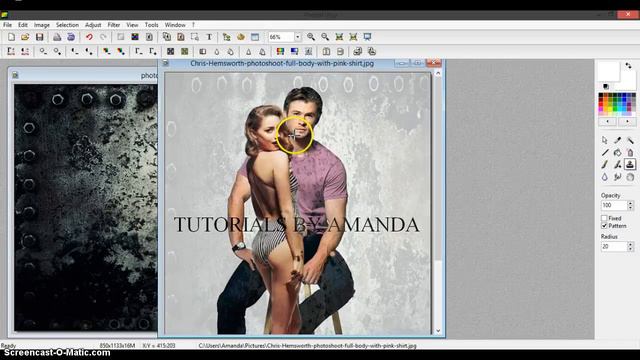Click the Undo red arrow icon
This screenshot has width=640, height=360.
[89, 37]
